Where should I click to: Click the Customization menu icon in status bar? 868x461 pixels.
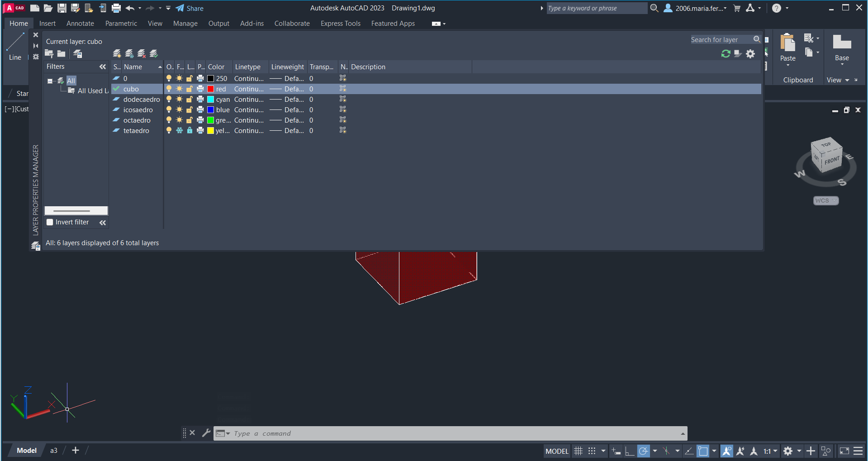pyautogui.click(x=858, y=451)
